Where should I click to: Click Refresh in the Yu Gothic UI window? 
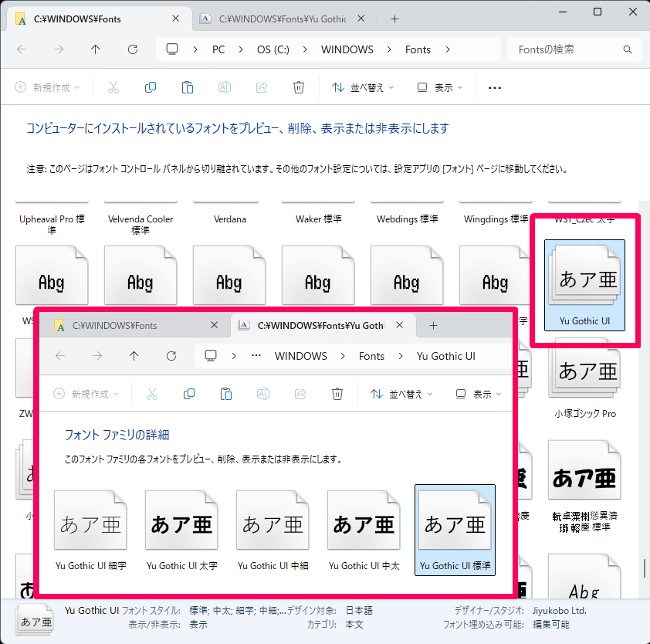tap(171, 356)
